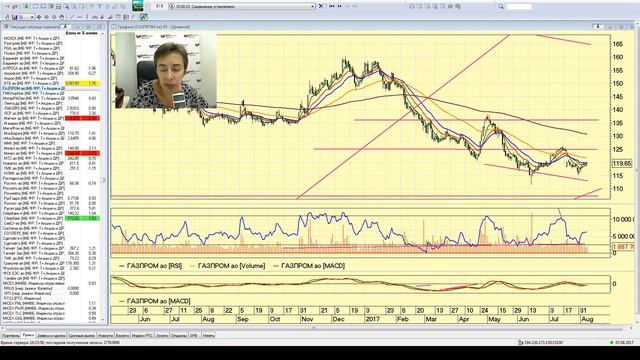Select the hand pan tool in the chart toolbar

point(62,17)
